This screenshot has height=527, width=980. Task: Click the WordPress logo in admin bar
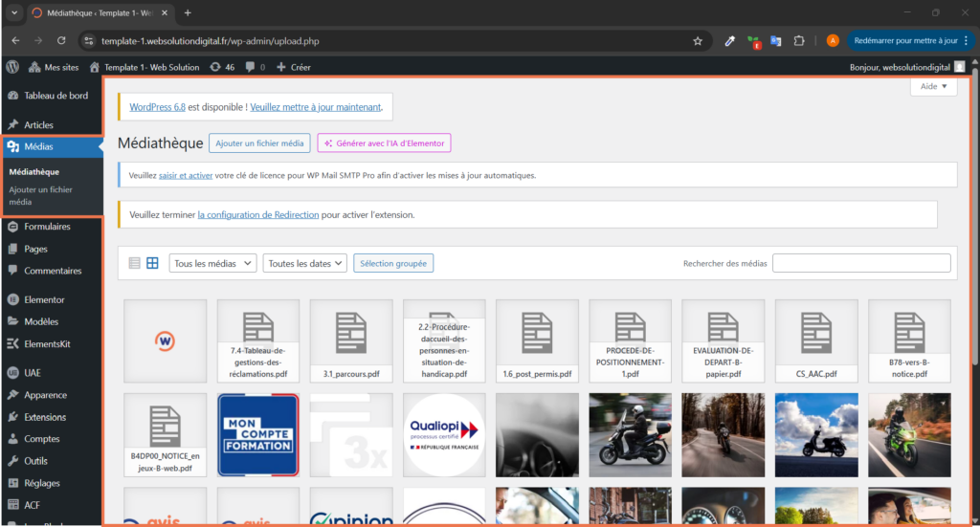point(12,67)
